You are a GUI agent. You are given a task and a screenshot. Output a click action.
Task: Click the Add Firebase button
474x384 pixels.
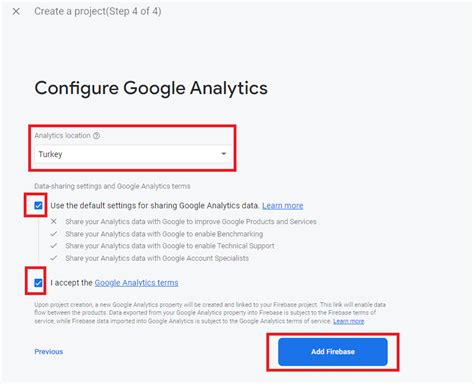point(333,352)
